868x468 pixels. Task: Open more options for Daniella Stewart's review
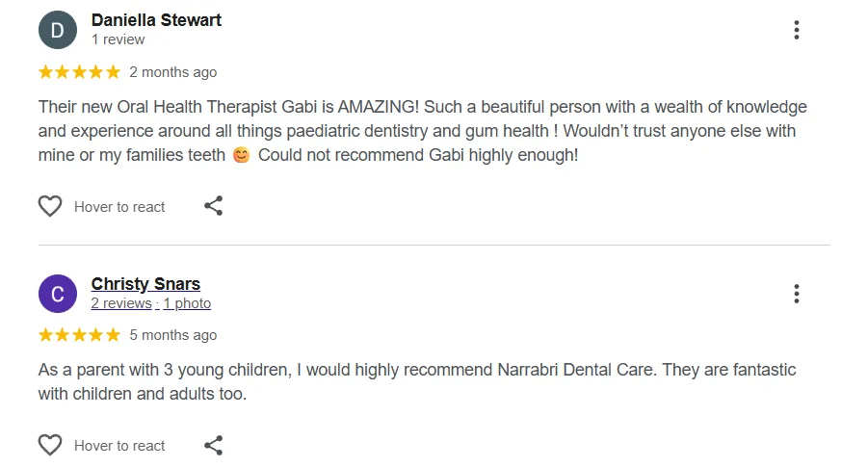(x=796, y=30)
